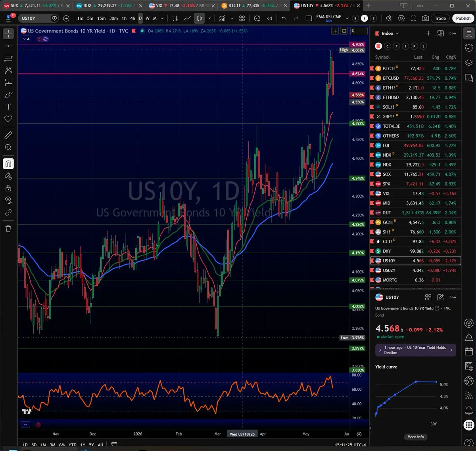Open indicator templates grid
The height and width of the screenshot is (451, 476).
tap(242, 18)
